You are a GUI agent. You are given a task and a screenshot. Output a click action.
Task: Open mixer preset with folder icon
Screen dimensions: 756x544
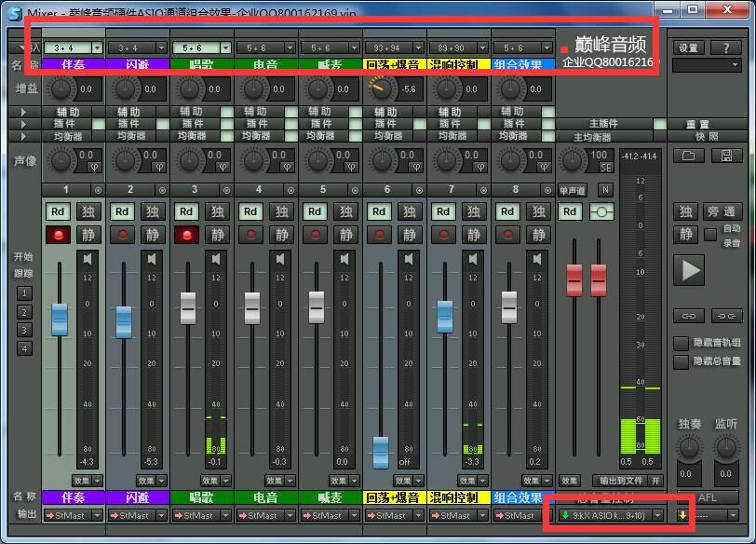(689, 156)
